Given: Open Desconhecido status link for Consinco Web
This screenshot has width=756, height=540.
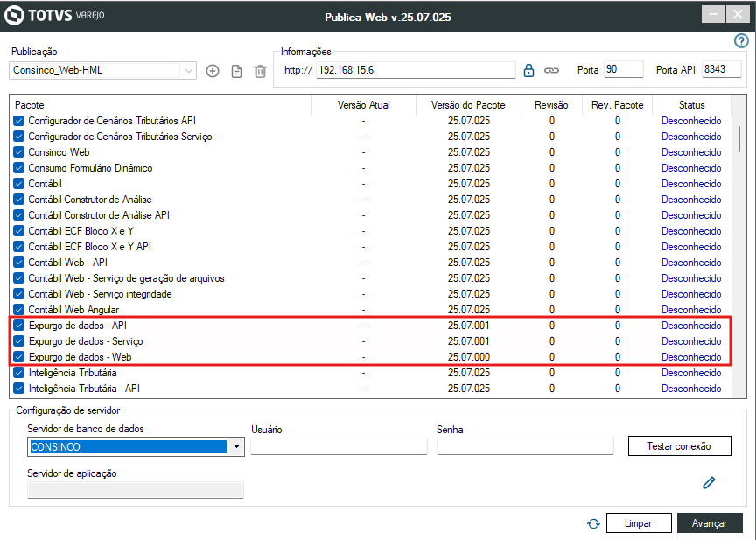Looking at the screenshot, I should pyautogui.click(x=691, y=152).
